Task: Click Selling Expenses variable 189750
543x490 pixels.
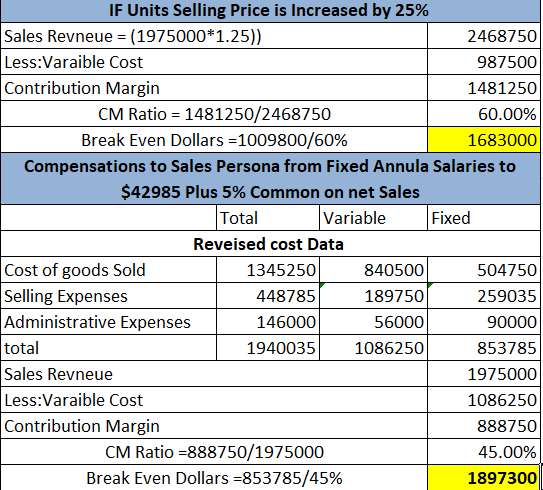Action: point(373,296)
